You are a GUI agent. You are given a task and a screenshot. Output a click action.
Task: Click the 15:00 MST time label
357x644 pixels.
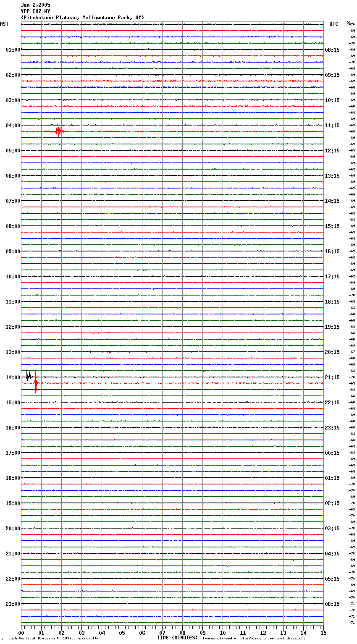pyautogui.click(x=13, y=403)
